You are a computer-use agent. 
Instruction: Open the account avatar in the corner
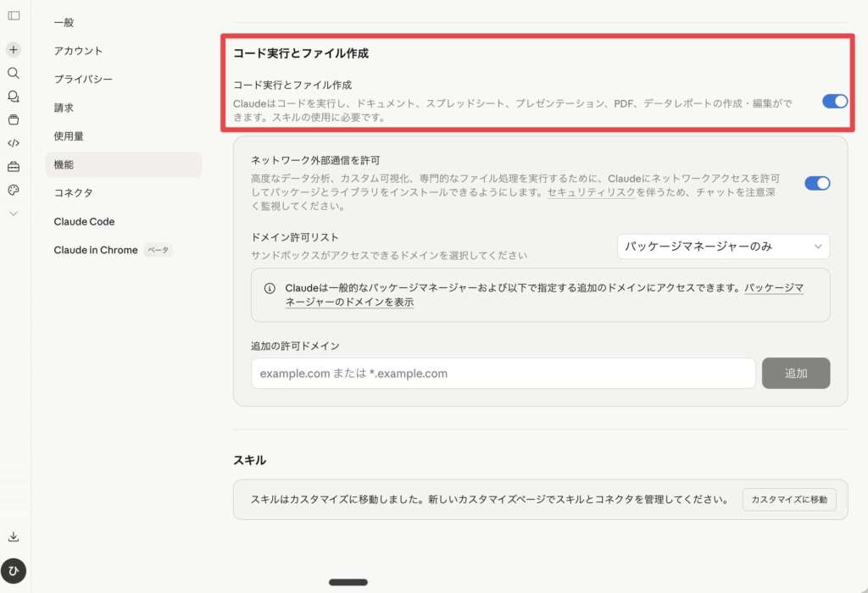click(x=13, y=571)
